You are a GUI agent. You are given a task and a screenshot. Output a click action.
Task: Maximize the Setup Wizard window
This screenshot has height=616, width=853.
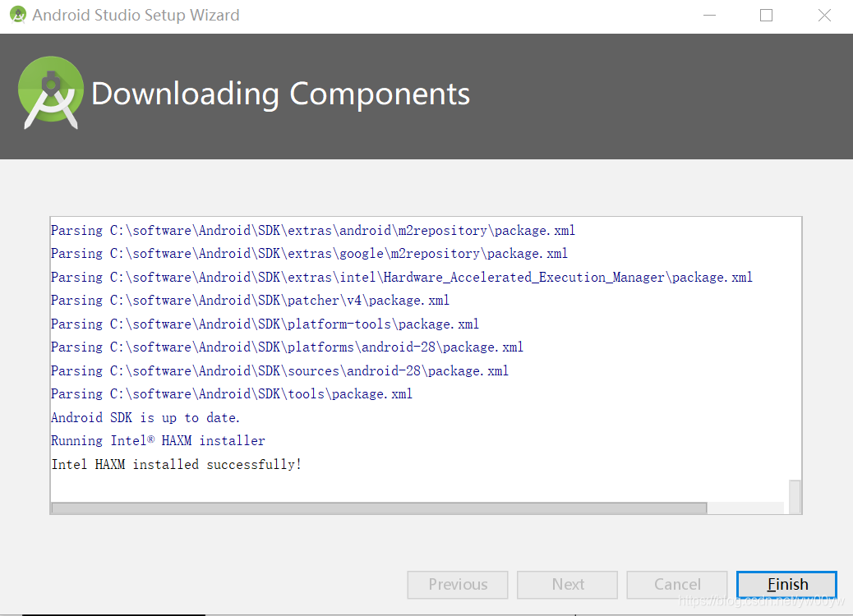[x=766, y=16]
